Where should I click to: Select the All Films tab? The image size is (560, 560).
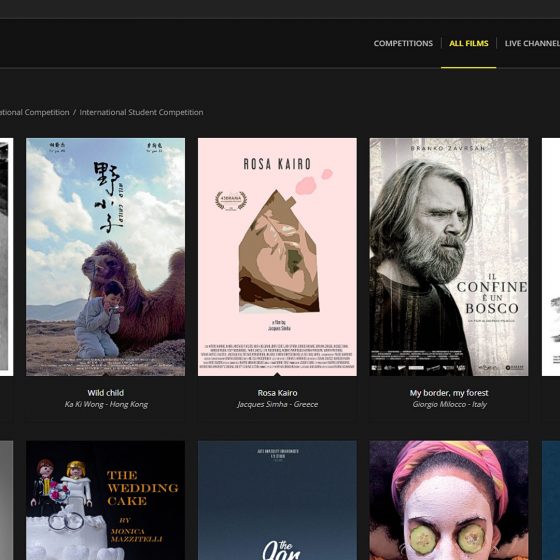click(469, 43)
